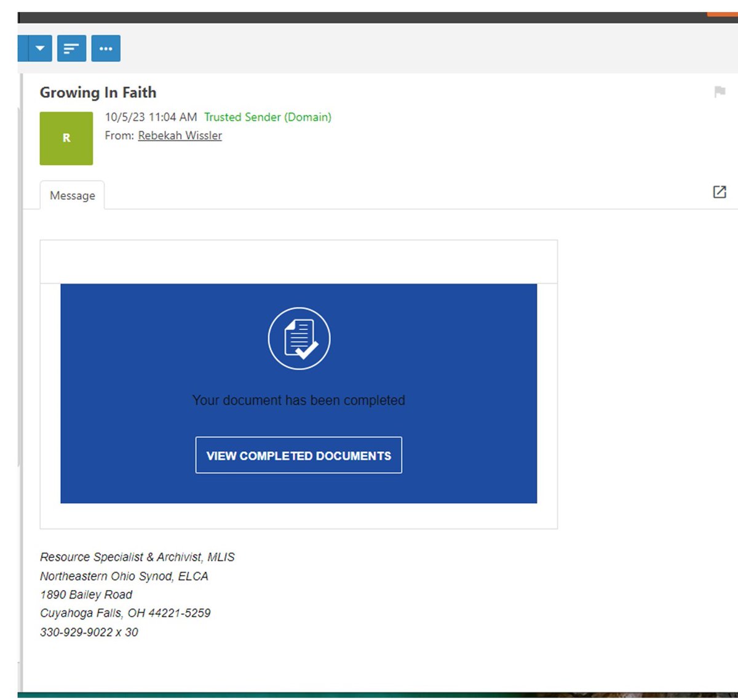Open the more options ellipsis button

click(106, 49)
